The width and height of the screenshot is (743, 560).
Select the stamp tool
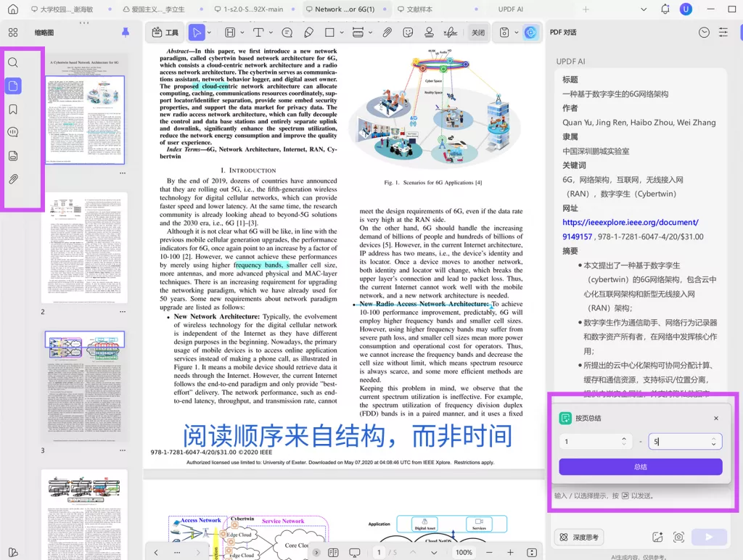coord(427,32)
